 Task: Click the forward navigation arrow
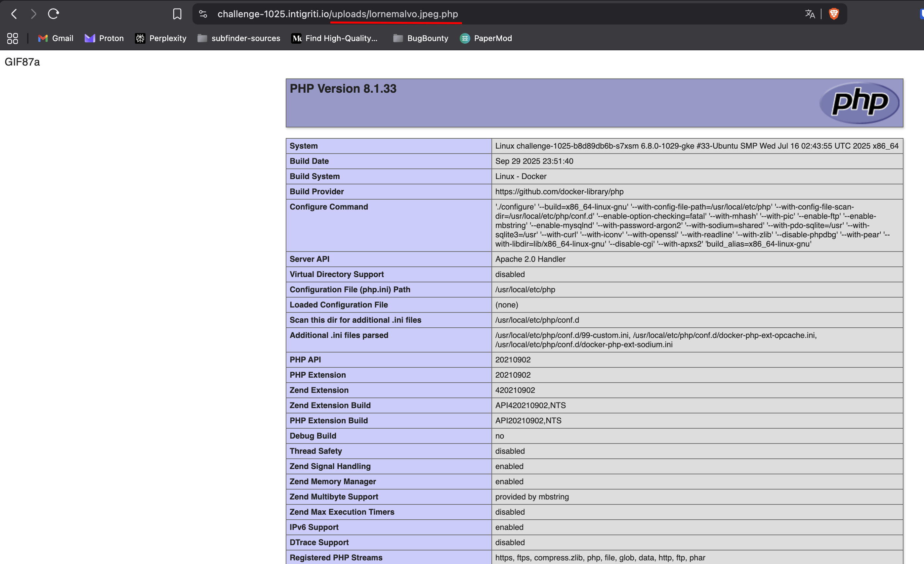(34, 14)
